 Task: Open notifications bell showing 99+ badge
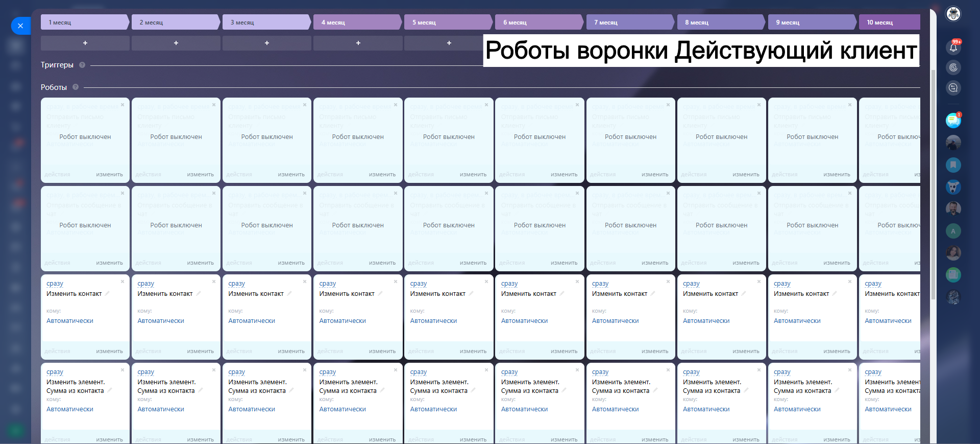point(953,47)
